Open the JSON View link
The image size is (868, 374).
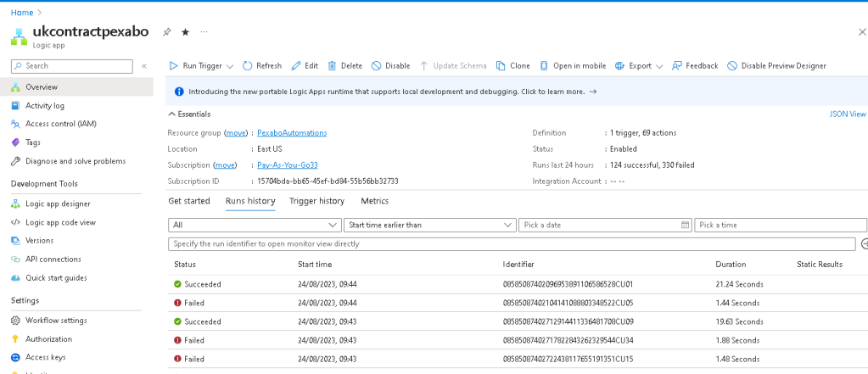[848, 114]
